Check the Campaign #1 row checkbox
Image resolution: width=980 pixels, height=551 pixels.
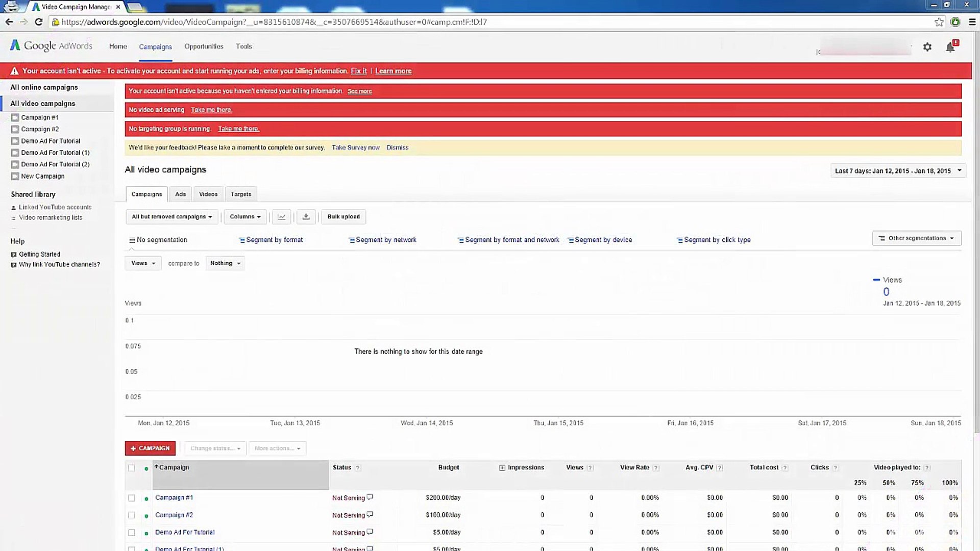(x=131, y=498)
